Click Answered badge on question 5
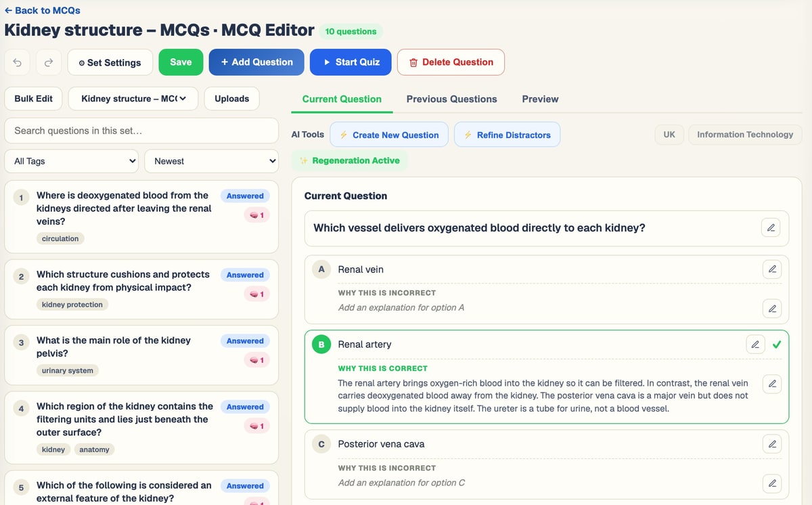812x505 pixels. coord(245,486)
